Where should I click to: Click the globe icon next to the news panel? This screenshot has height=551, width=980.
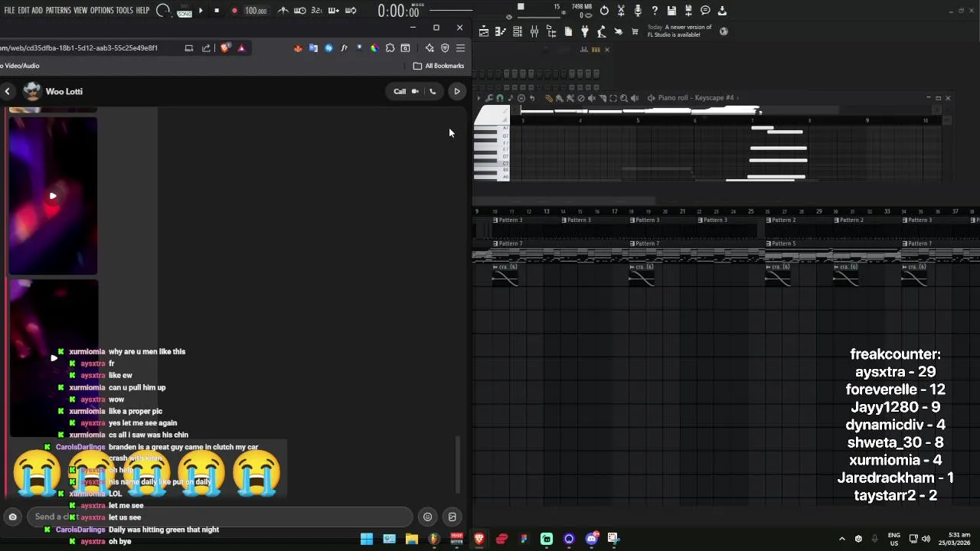coord(724,31)
